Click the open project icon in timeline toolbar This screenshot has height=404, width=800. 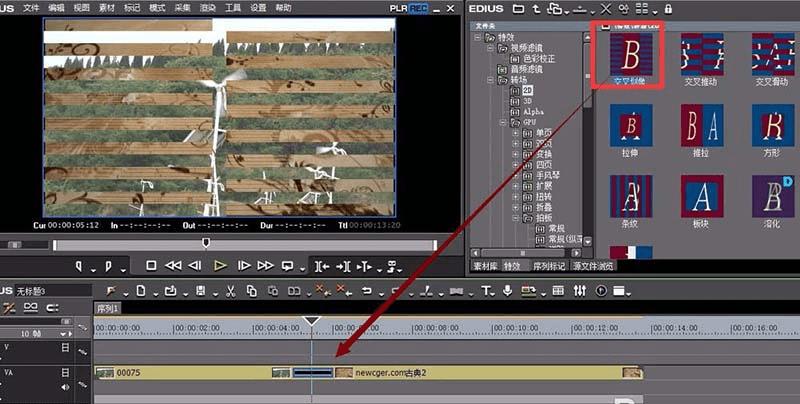click(170, 291)
